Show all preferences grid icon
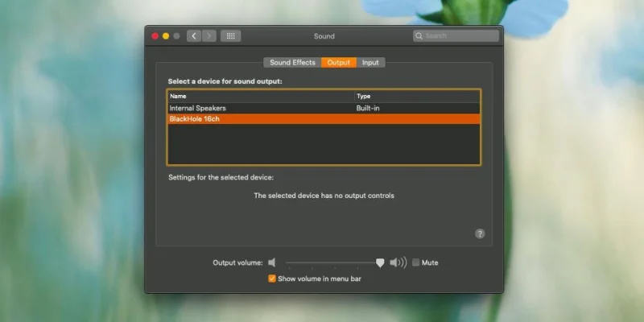Image resolution: width=644 pixels, height=322 pixels. (230, 36)
